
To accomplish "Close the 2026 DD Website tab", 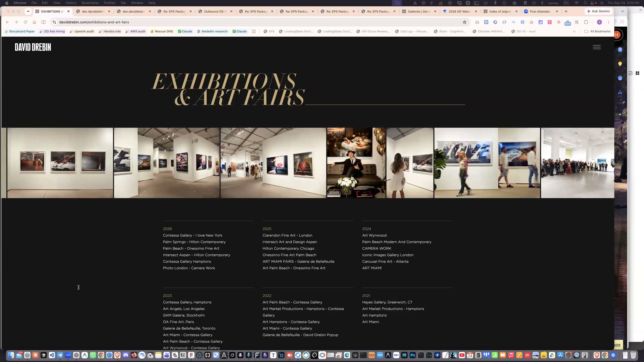I will coord(476,11).
